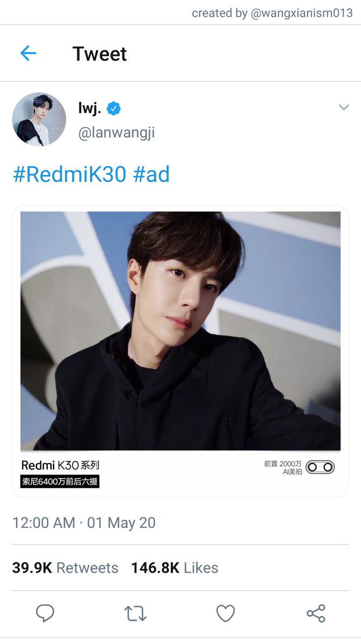
Task: Tap the Redmi K30 logo text
Action: 60,465
